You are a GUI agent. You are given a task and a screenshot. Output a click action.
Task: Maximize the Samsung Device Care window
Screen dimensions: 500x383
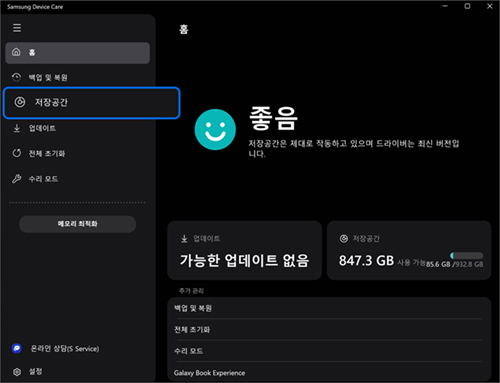tap(467, 6)
